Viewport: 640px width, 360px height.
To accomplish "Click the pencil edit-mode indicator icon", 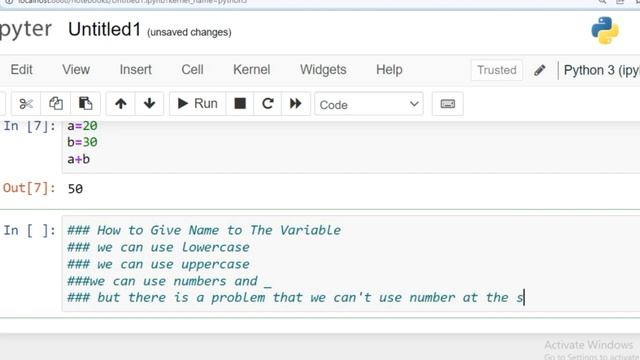I will tap(540, 70).
